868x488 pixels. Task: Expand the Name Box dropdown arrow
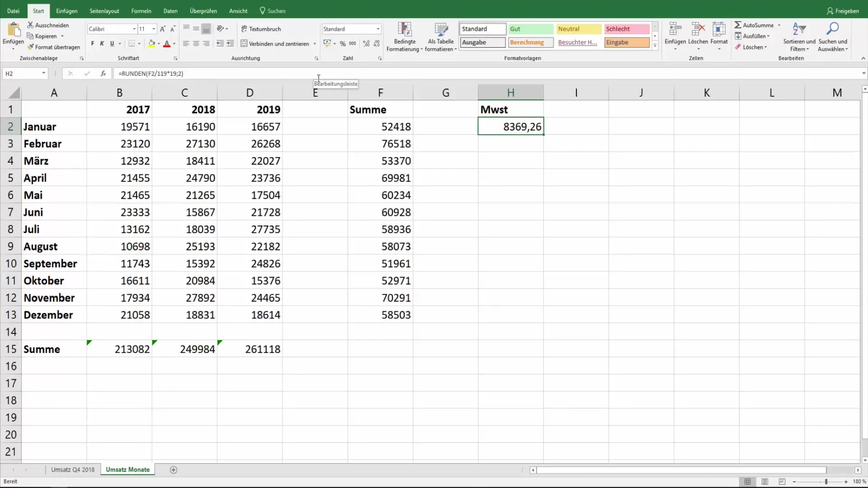pyautogui.click(x=43, y=73)
